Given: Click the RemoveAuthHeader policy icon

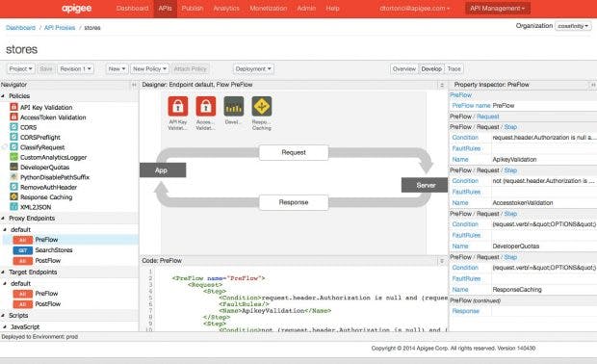Looking at the screenshot, I should (13, 187).
